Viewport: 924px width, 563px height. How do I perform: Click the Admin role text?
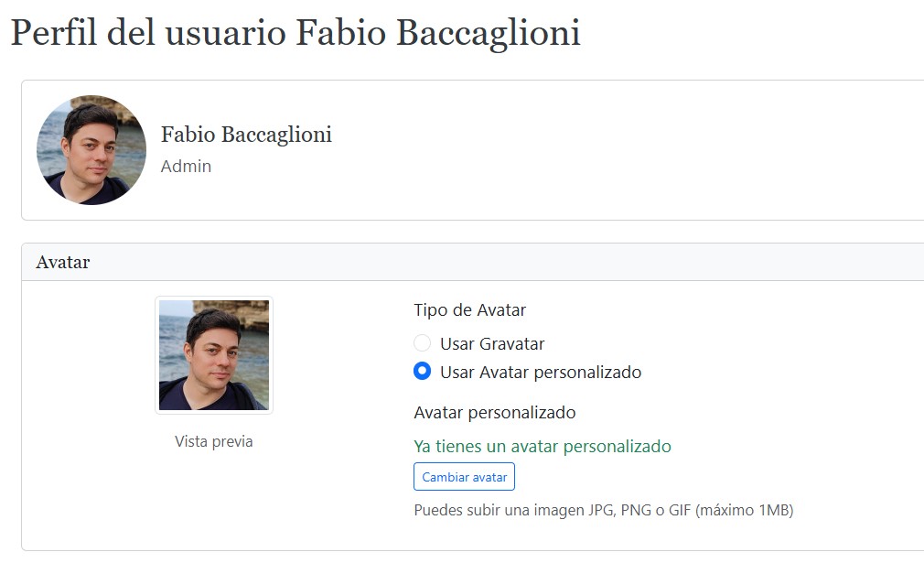coord(187,167)
